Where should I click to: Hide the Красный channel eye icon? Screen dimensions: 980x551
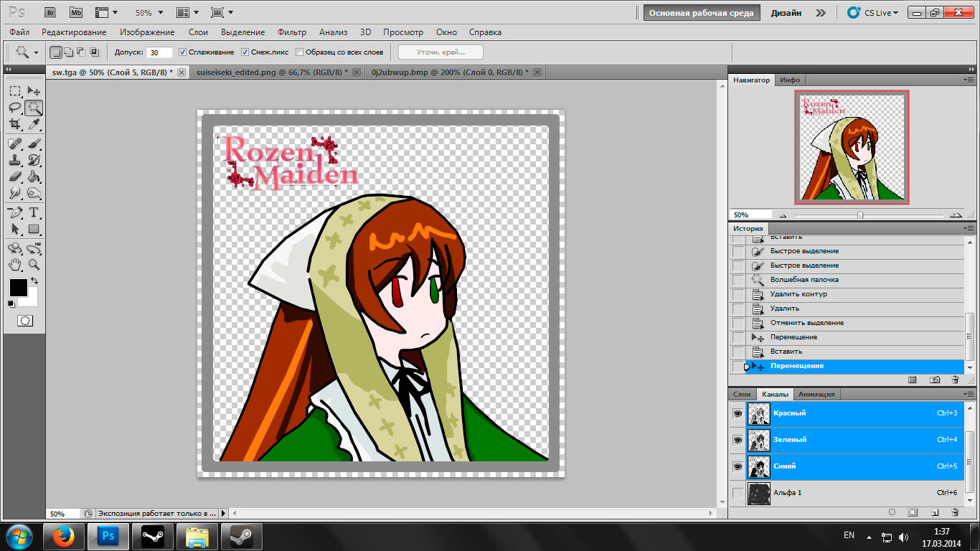tap(737, 414)
